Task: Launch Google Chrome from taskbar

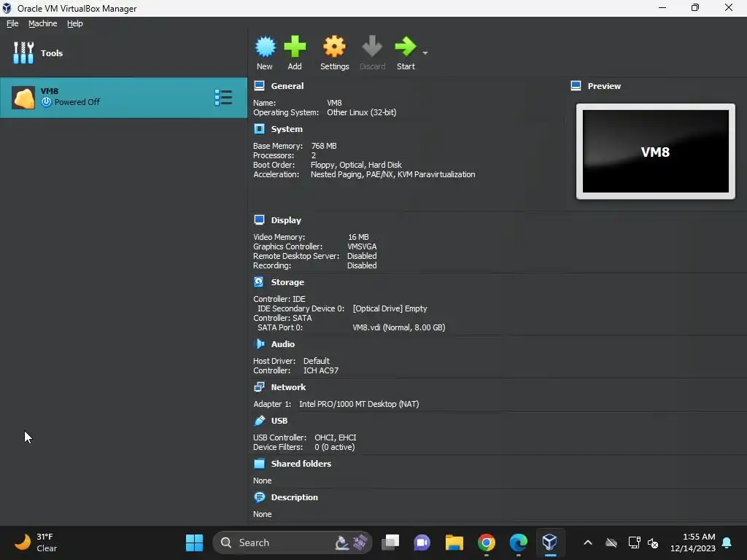Action: (487, 542)
